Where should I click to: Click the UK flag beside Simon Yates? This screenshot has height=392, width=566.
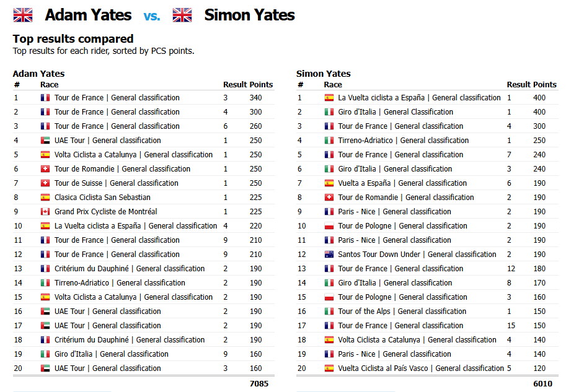(x=182, y=14)
